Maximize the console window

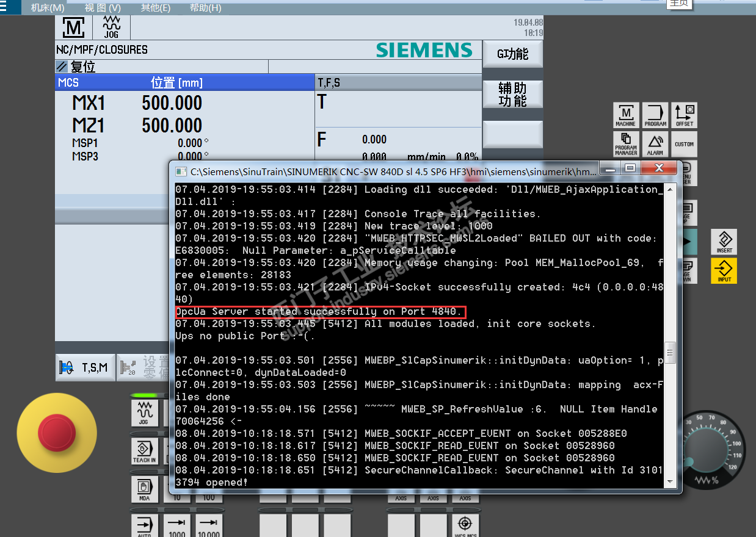631,168
